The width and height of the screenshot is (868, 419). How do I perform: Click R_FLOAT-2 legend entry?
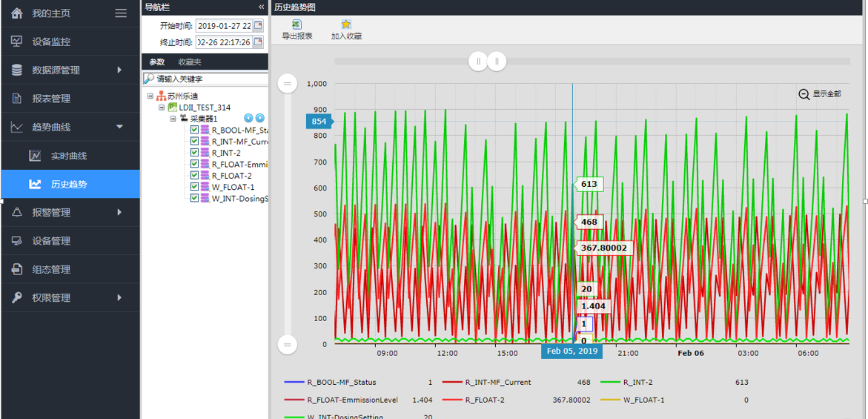[517, 400]
